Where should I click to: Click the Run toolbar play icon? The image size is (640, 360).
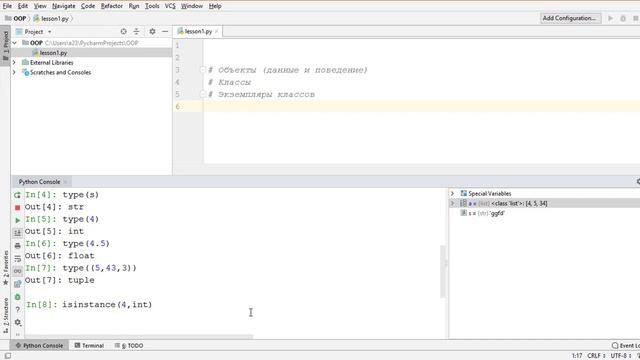(x=610, y=18)
